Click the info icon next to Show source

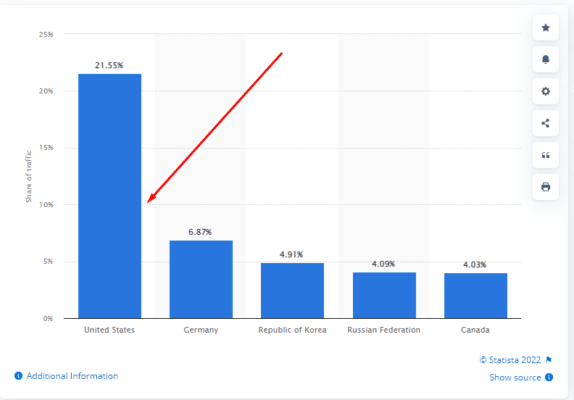549,377
